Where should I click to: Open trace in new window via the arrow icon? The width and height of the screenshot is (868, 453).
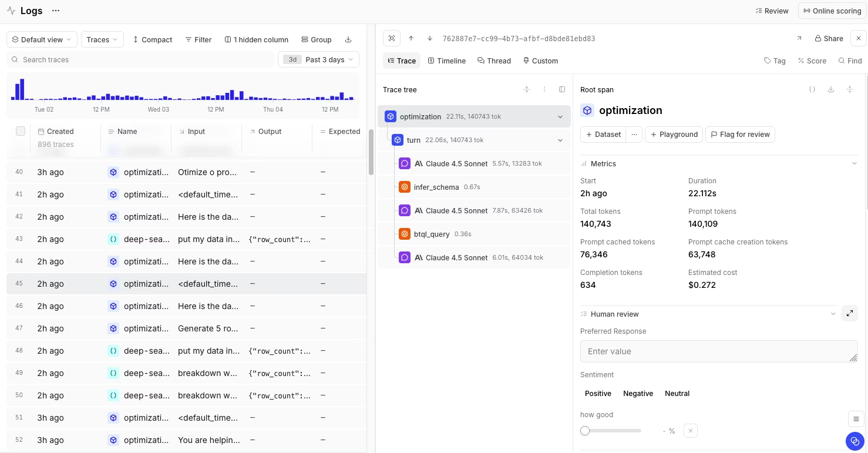[x=799, y=38]
